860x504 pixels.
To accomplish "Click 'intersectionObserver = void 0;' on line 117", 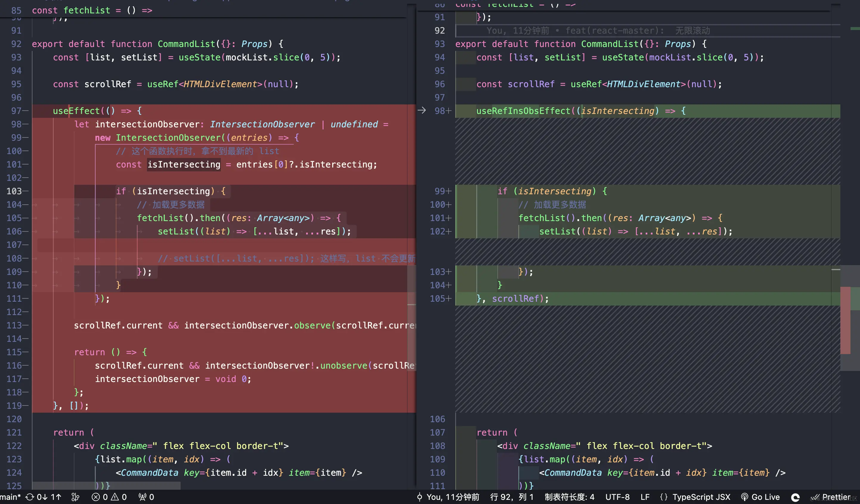I will 173,379.
